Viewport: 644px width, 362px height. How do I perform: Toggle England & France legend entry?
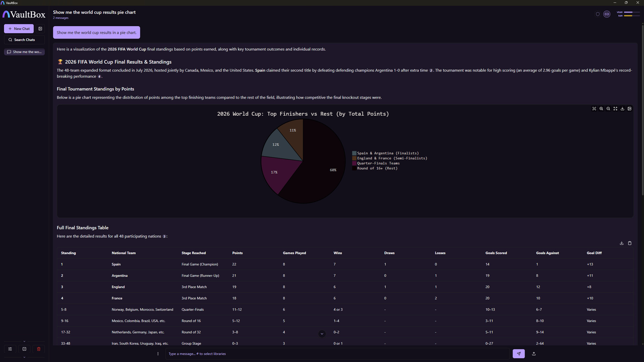coord(390,159)
